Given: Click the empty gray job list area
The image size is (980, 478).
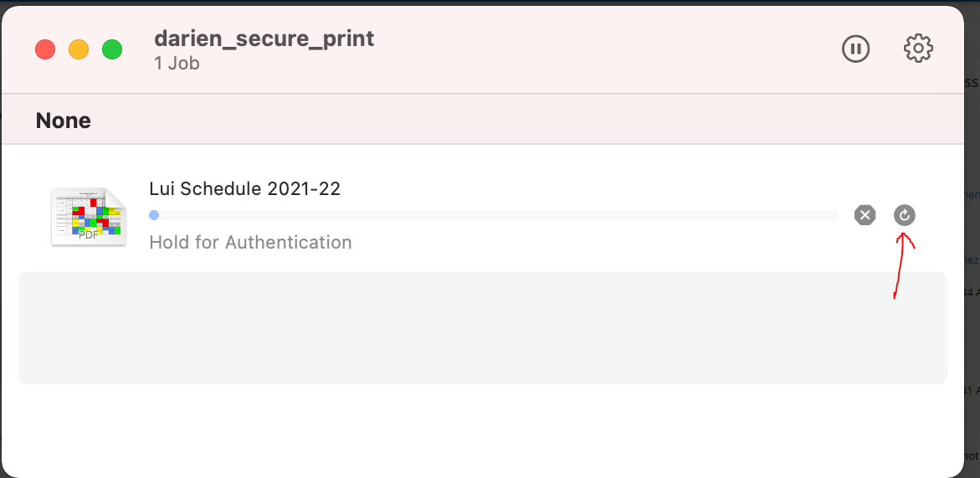Looking at the screenshot, I should [x=483, y=328].
